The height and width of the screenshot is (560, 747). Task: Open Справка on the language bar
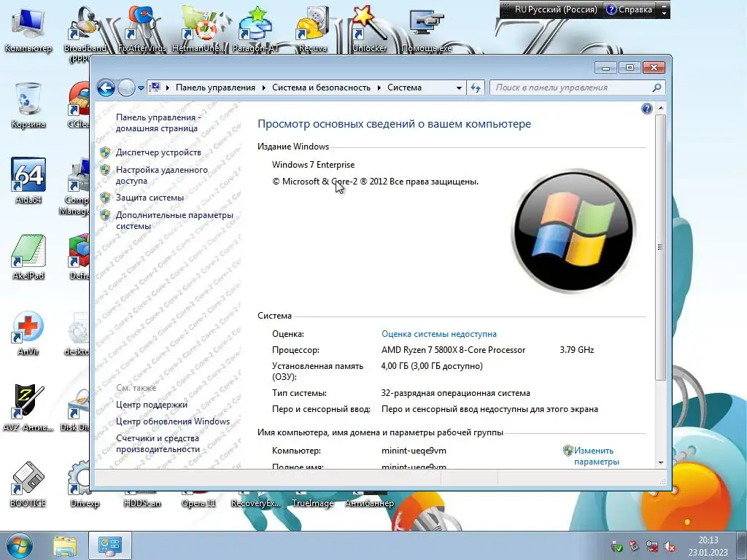[630, 9]
